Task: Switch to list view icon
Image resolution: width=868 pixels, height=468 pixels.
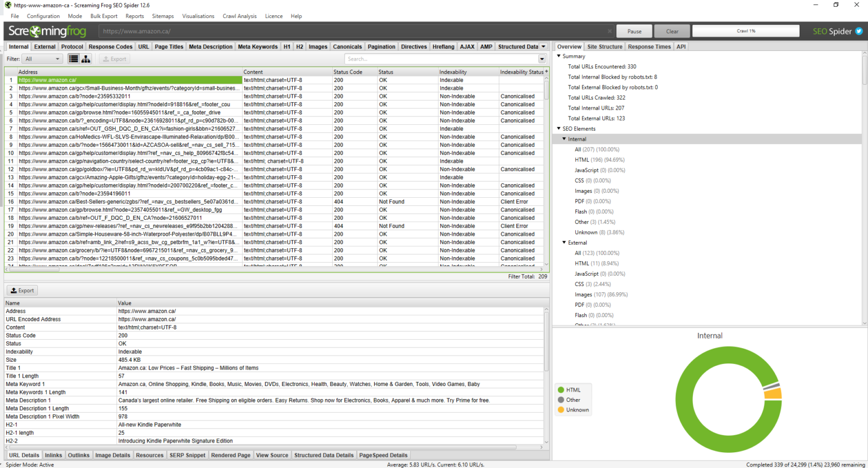Action: (x=73, y=59)
